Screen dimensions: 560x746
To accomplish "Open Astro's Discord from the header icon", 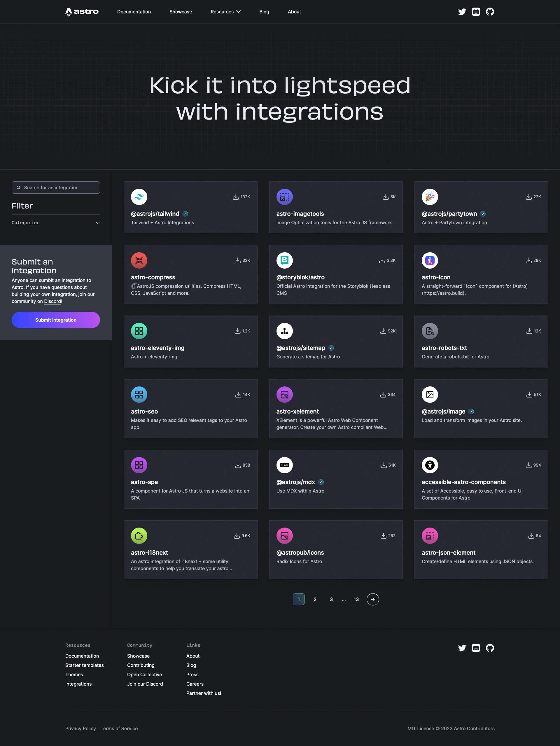I will coord(476,12).
